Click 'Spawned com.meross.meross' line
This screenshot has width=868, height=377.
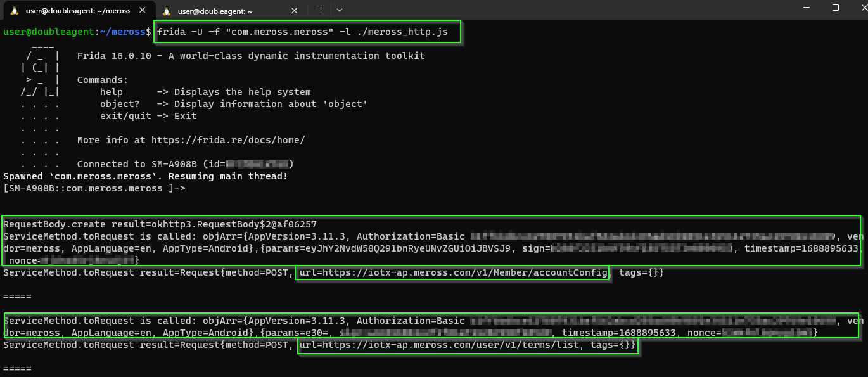click(146, 176)
